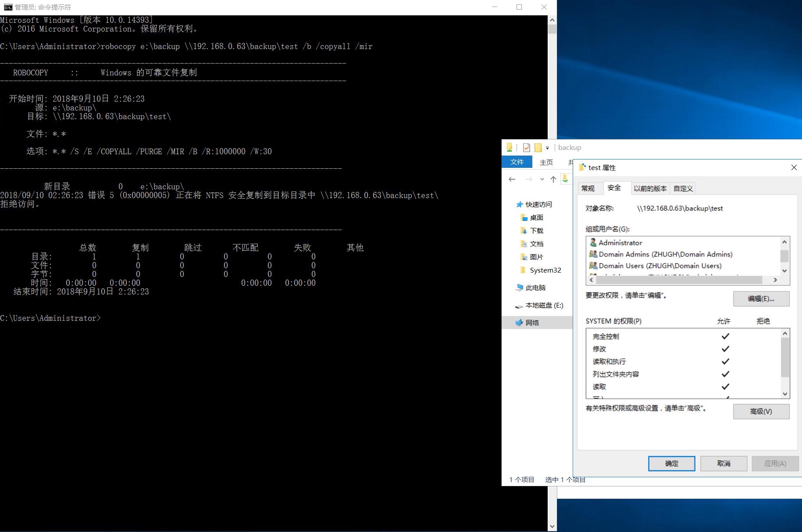This screenshot has height=532, width=802.
Task: Close the test 属性 dialog
Action: [x=794, y=167]
